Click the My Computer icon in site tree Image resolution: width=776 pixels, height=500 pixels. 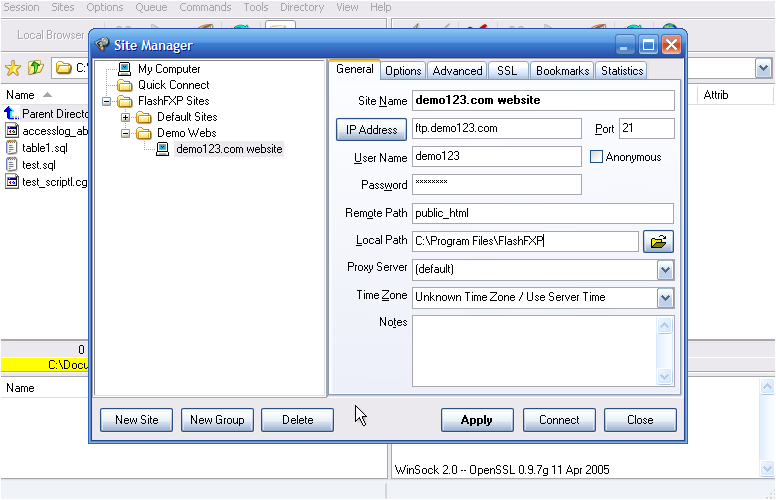[125, 69]
